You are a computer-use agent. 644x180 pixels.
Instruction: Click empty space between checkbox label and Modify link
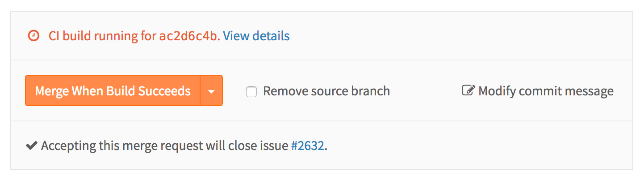point(424,91)
